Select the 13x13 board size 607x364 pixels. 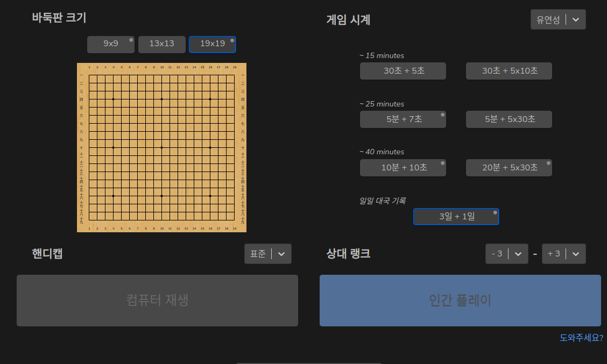coord(161,44)
